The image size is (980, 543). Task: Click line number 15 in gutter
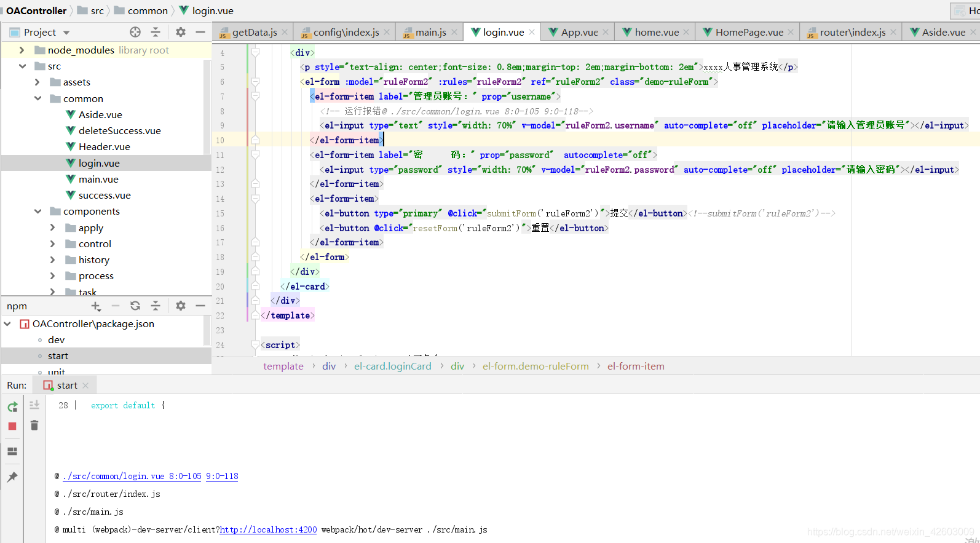point(220,213)
